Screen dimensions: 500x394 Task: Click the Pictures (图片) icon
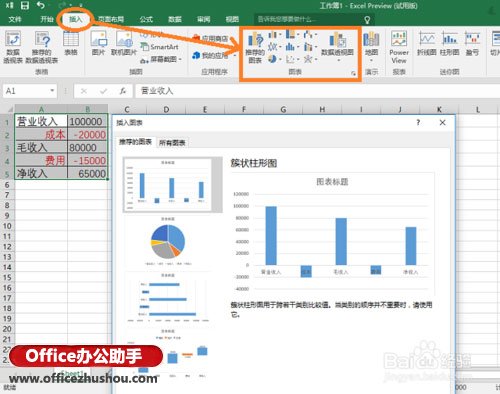[99, 43]
